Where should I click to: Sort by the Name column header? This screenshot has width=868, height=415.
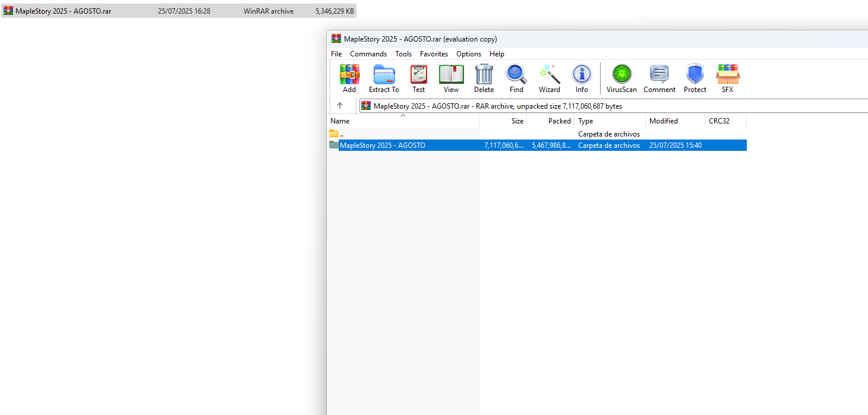click(x=403, y=121)
